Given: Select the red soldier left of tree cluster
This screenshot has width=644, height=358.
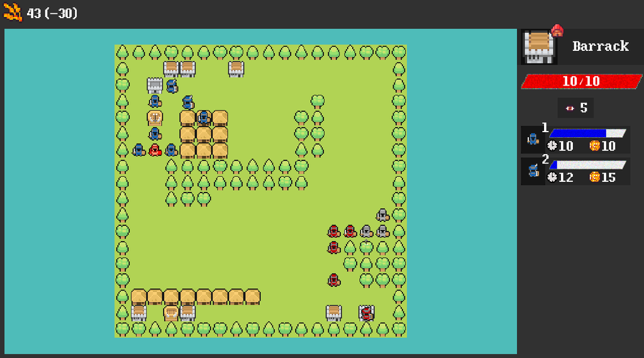Looking at the screenshot, I should click(x=334, y=248).
